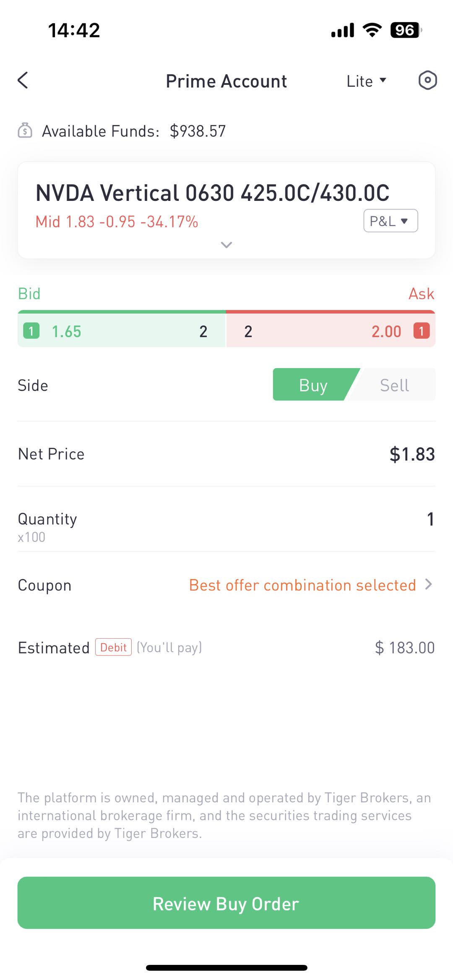This screenshot has width=453, height=980.
Task: Select the 1.65 bid price
Action: 66,331
